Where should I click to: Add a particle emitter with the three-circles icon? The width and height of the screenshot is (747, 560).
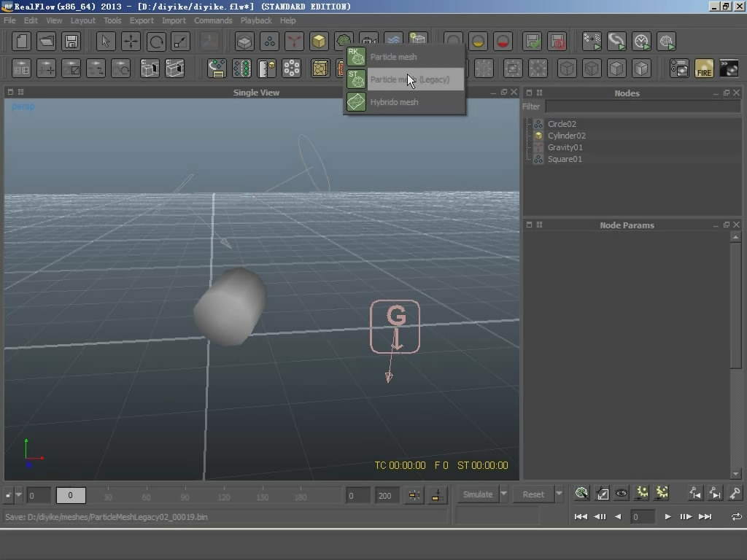coord(269,42)
